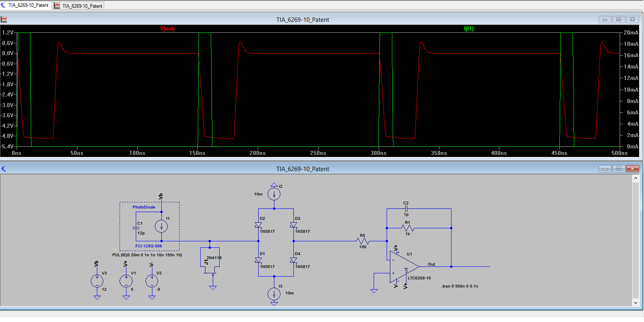
Task: Click the schematic window title text
Action: pyautogui.click(x=303, y=169)
